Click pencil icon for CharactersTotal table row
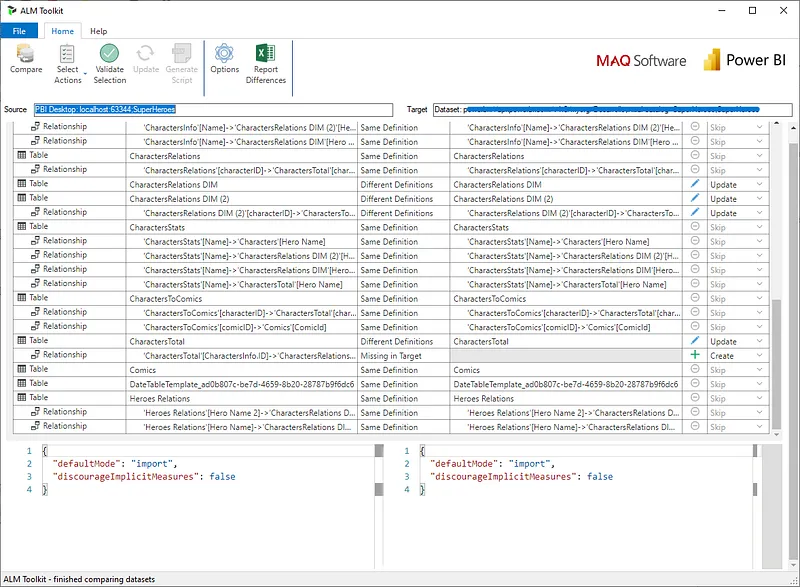Image resolution: width=800 pixels, height=587 pixels. coord(695,341)
